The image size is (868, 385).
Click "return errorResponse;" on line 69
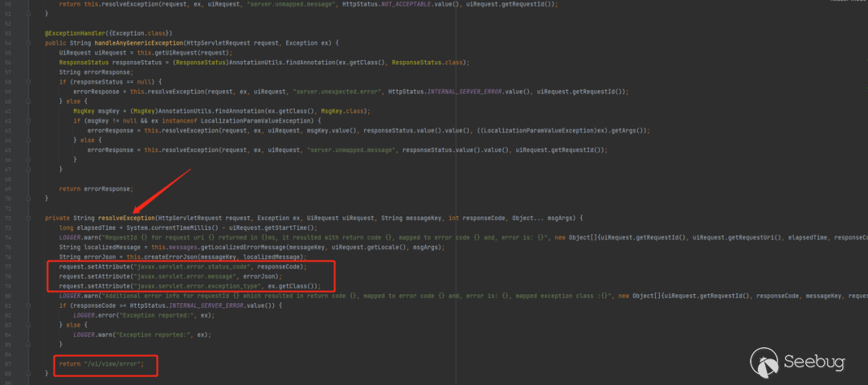pos(96,189)
